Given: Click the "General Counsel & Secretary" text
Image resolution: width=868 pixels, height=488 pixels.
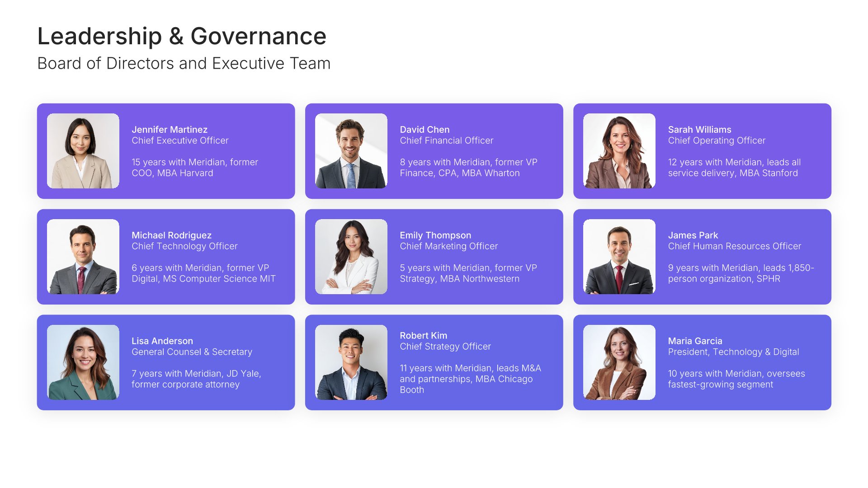Looking at the screenshot, I should click(192, 352).
